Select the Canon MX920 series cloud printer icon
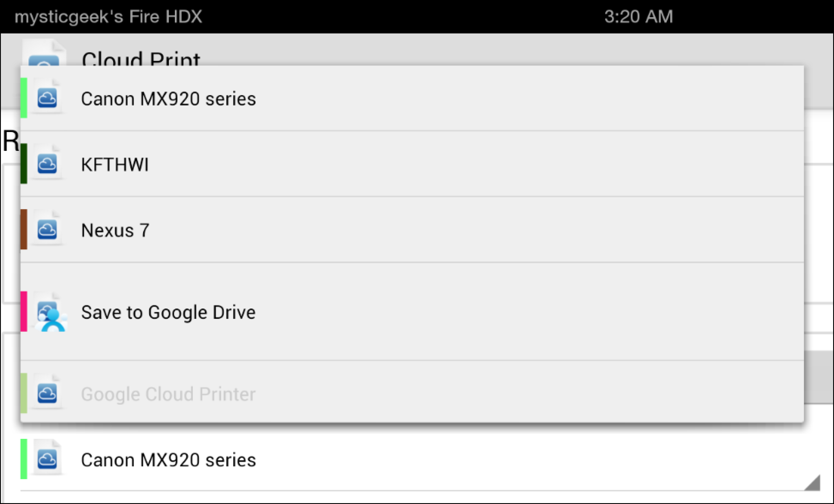 coord(48,98)
